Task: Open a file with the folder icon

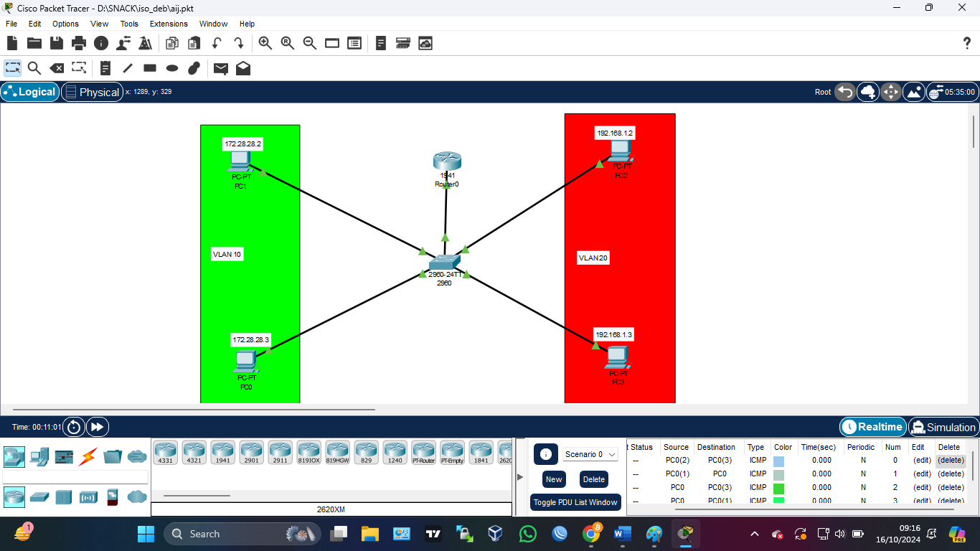Action: [34, 43]
